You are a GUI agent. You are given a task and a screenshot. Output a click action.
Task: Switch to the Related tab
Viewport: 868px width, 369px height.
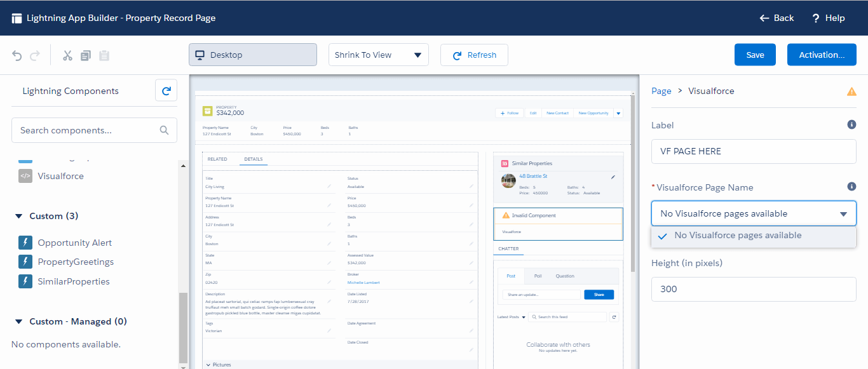coord(217,160)
